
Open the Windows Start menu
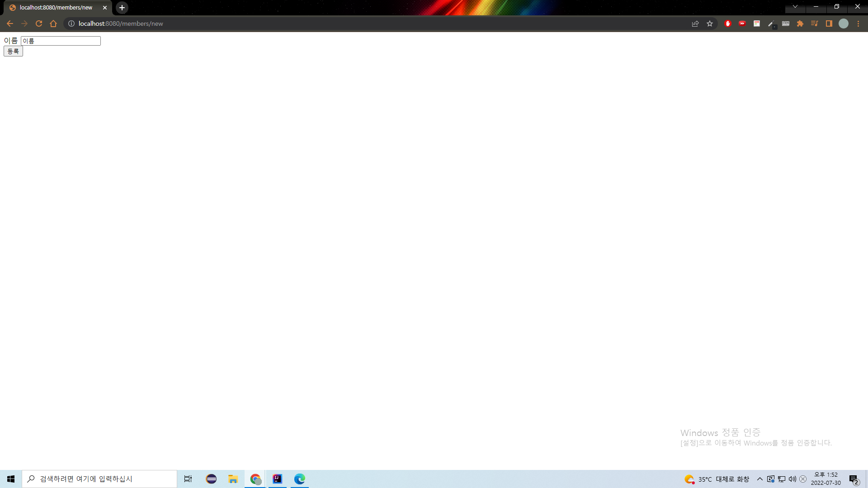11,479
